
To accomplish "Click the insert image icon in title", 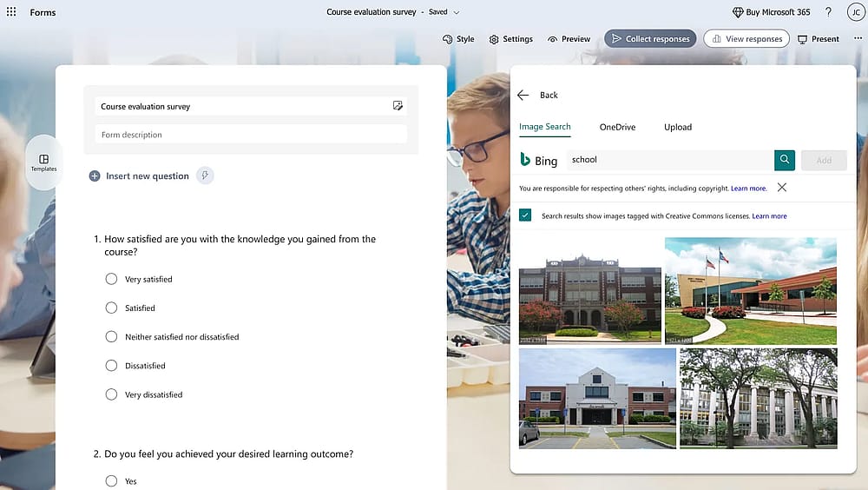I will pos(398,105).
